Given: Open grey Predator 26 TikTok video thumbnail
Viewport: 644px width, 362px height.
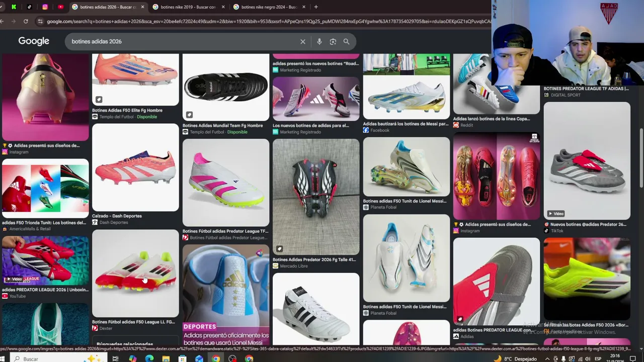Looking at the screenshot, I should pos(587,161).
